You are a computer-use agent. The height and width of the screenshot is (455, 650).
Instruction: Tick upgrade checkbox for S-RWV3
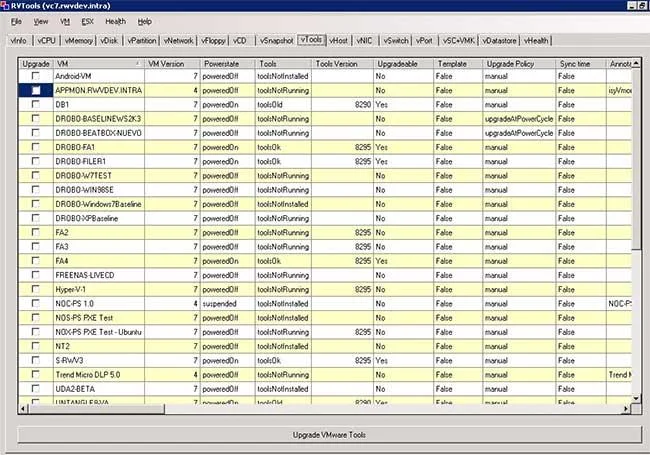[x=36, y=360]
